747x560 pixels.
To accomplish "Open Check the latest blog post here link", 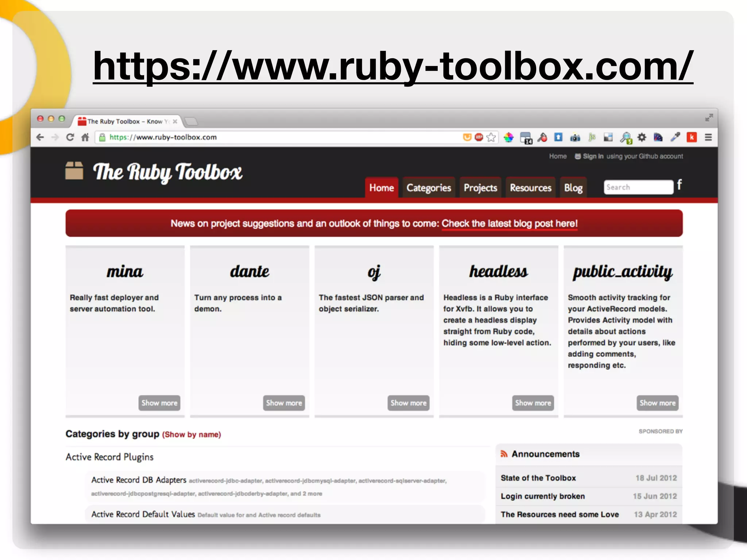I will coord(510,223).
